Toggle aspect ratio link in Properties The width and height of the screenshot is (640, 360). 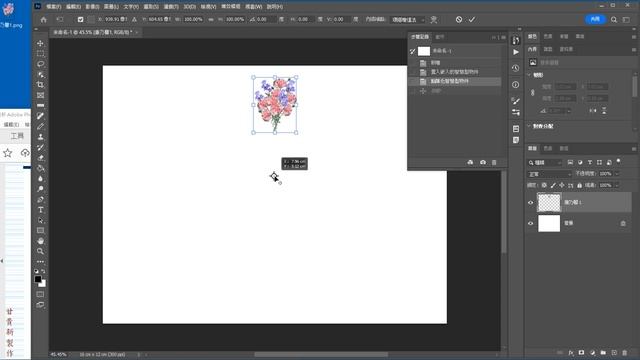(x=533, y=93)
